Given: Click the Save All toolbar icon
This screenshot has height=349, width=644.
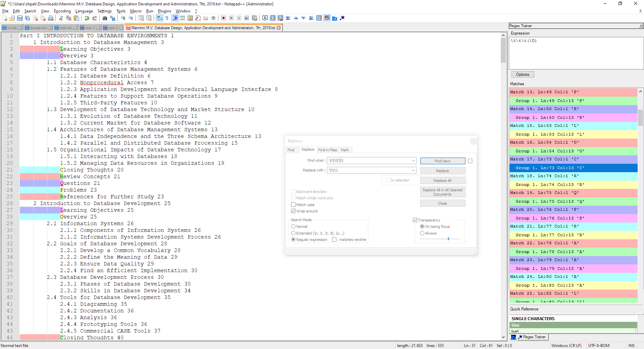Looking at the screenshot, I should pos(28,18).
